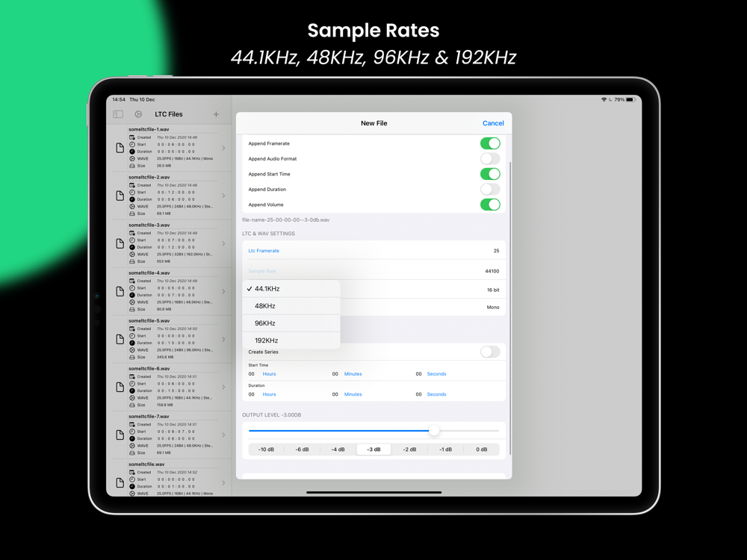Click Start Time Hours 00 value field
The height and width of the screenshot is (560, 747).
coord(252,374)
